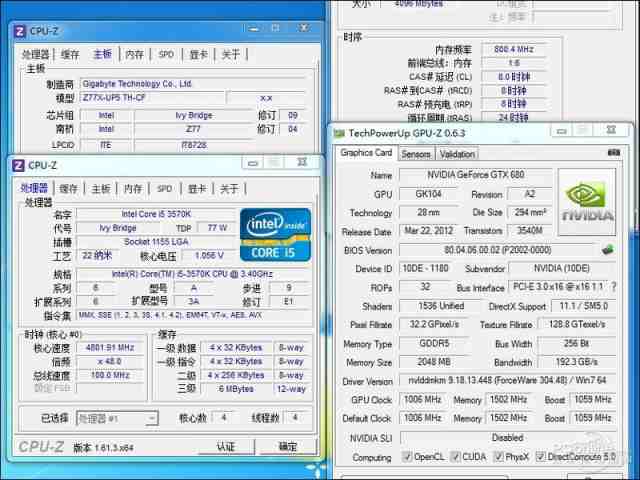Click the 2048 MB memory size field

pos(433,362)
